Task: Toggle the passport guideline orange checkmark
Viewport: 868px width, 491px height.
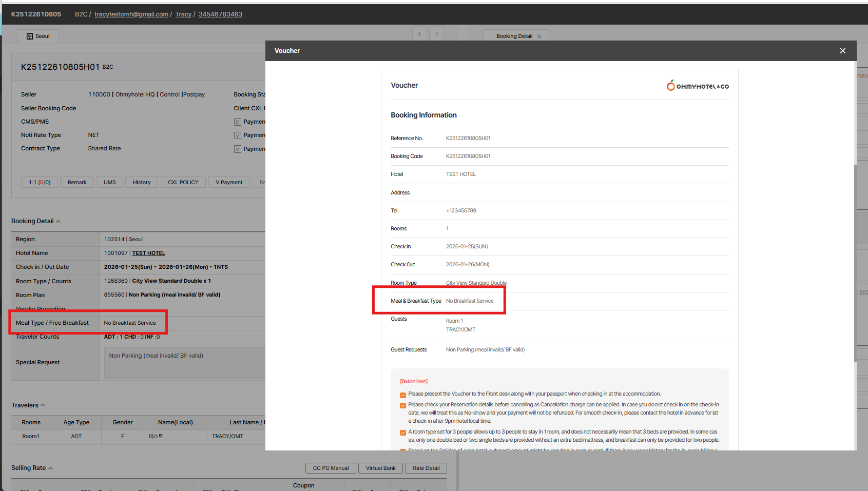Action: click(x=403, y=395)
